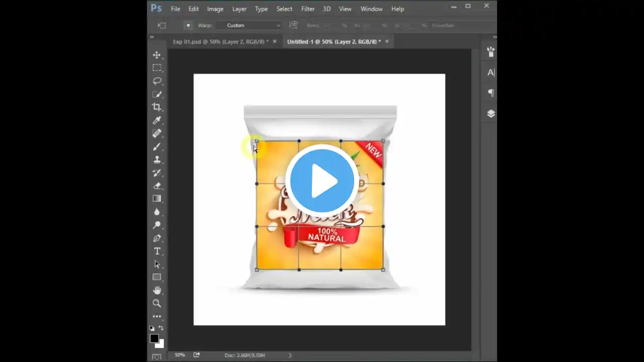
Task: Click the Photoshop Ps logo
Action: click(x=156, y=8)
